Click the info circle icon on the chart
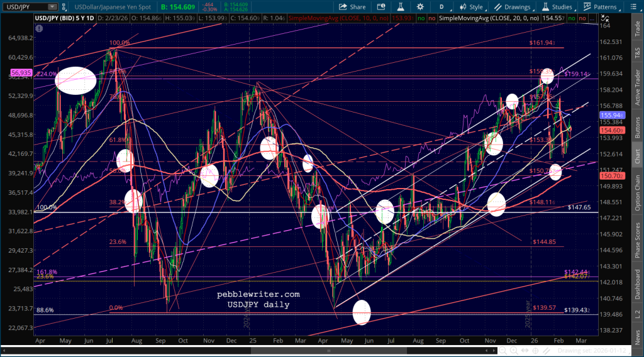The image size is (644, 357). (39, 29)
